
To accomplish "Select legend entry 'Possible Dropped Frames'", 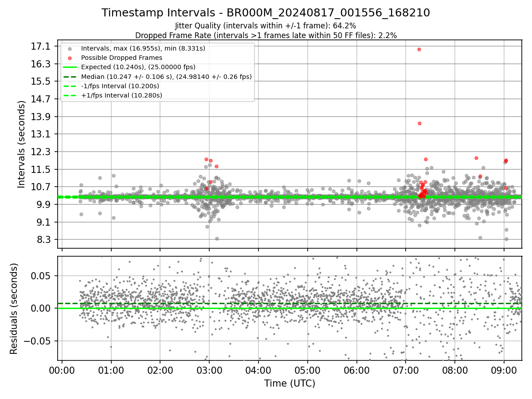I will pyautogui.click(x=121, y=58).
